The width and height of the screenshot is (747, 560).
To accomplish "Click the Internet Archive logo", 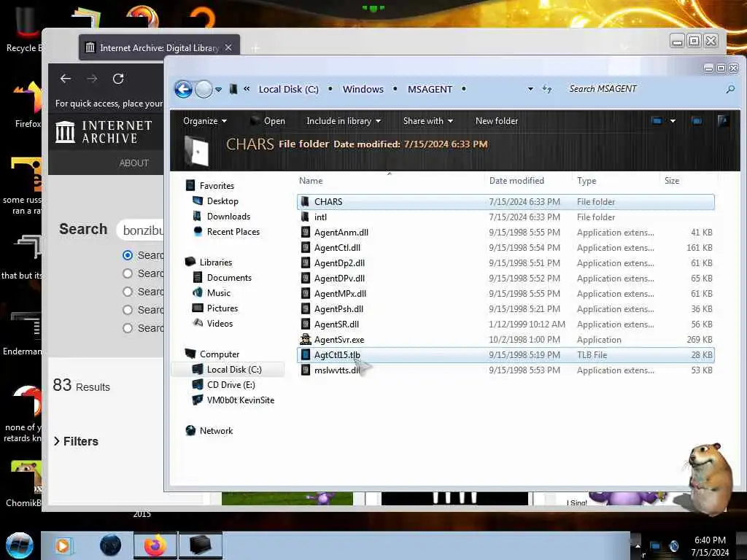I will click(104, 132).
